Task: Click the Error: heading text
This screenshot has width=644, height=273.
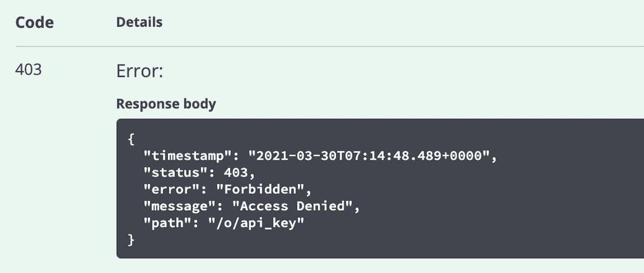Action: pyautogui.click(x=139, y=71)
